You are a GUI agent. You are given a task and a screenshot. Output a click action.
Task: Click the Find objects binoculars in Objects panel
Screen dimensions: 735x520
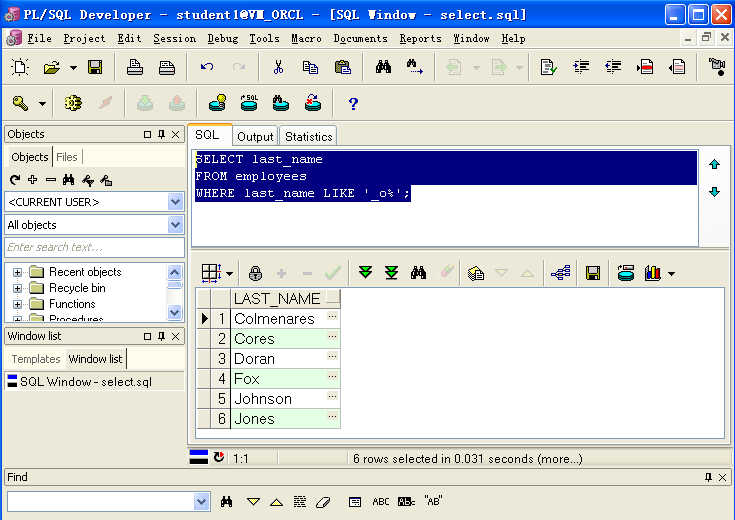(x=68, y=180)
